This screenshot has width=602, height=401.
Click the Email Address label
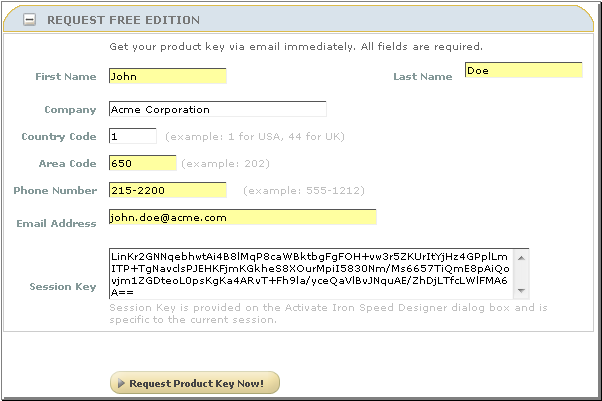56,224
